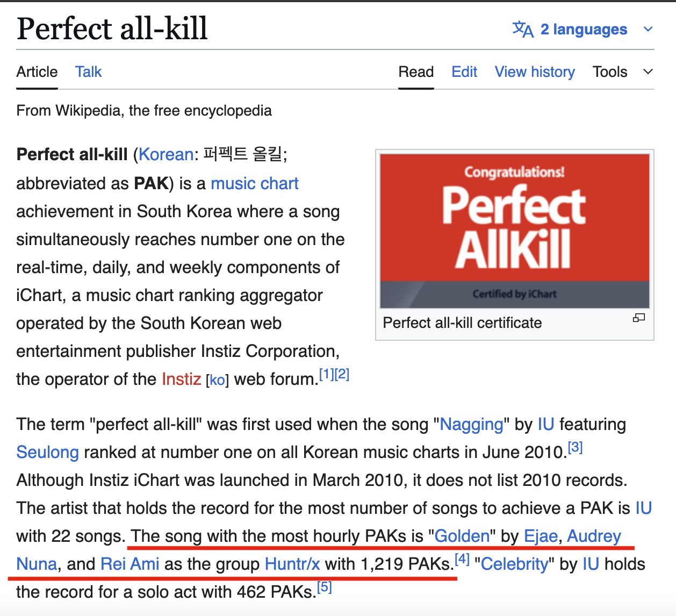The height and width of the screenshot is (616, 676).
Task: Open the View history tab
Action: pyautogui.click(x=535, y=72)
